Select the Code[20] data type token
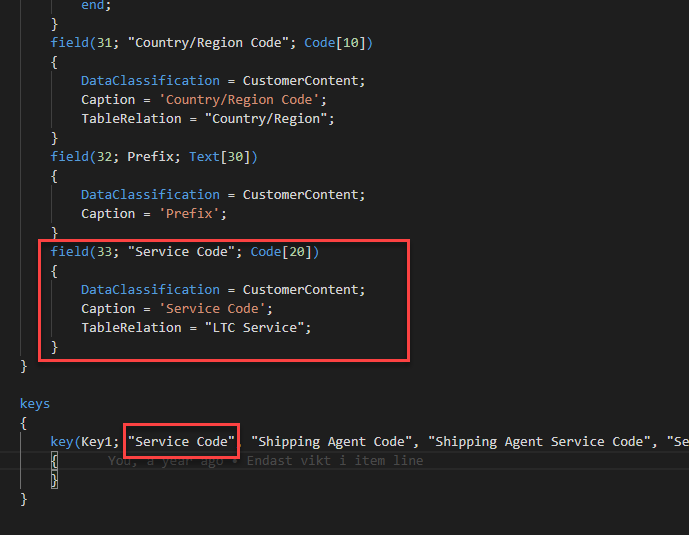 281,252
